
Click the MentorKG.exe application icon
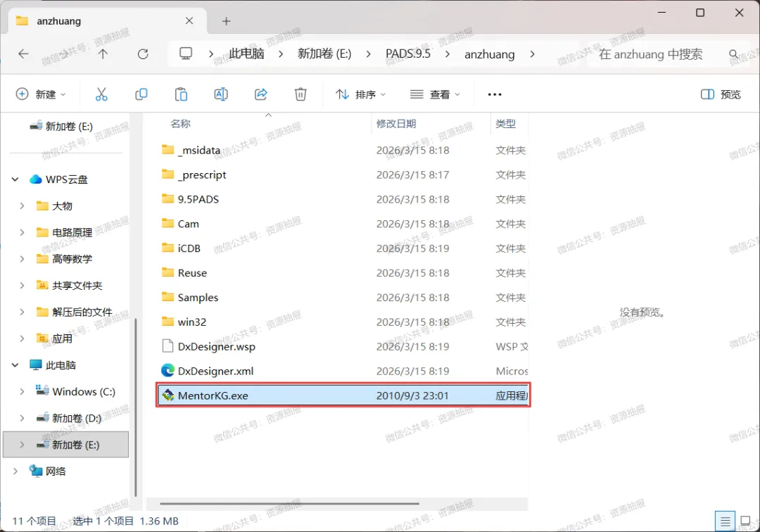pyautogui.click(x=167, y=395)
